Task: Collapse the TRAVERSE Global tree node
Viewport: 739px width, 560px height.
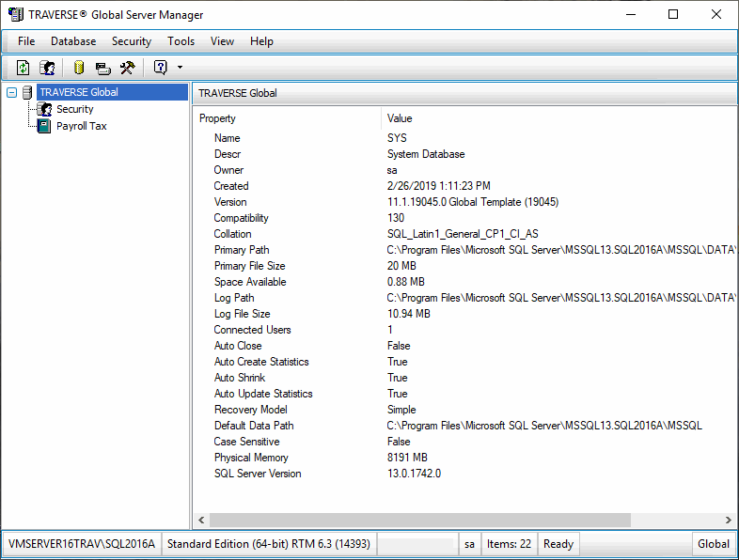Action: tap(12, 92)
